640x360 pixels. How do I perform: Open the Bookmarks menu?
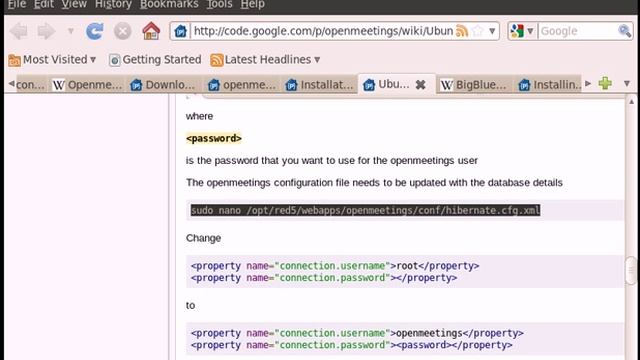[169, 4]
